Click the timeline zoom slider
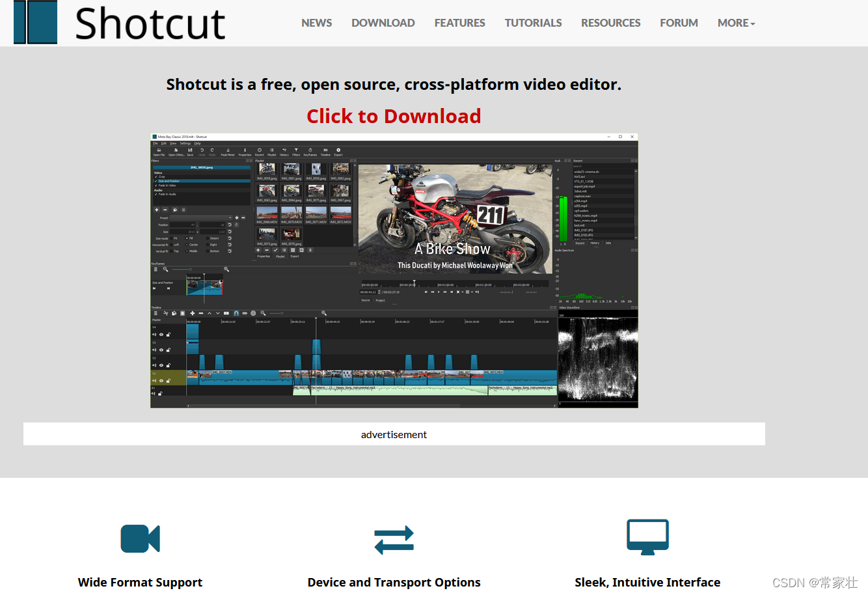868x595 pixels. coord(293,313)
